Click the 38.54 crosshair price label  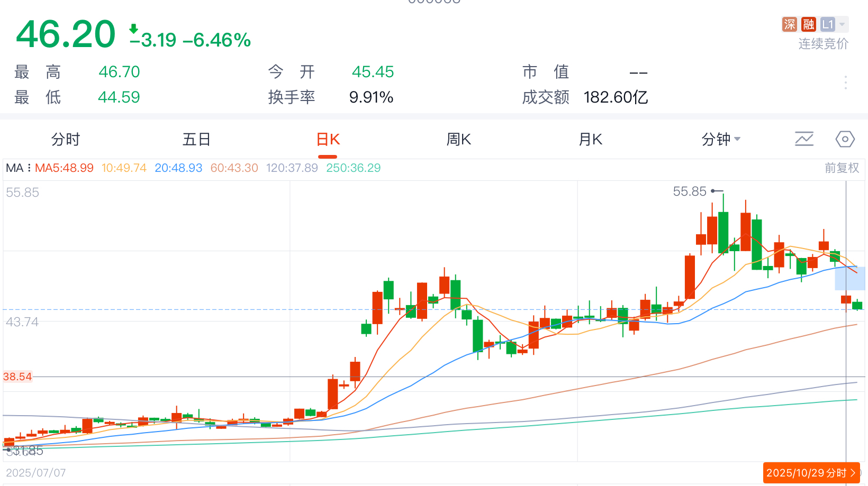(x=17, y=377)
